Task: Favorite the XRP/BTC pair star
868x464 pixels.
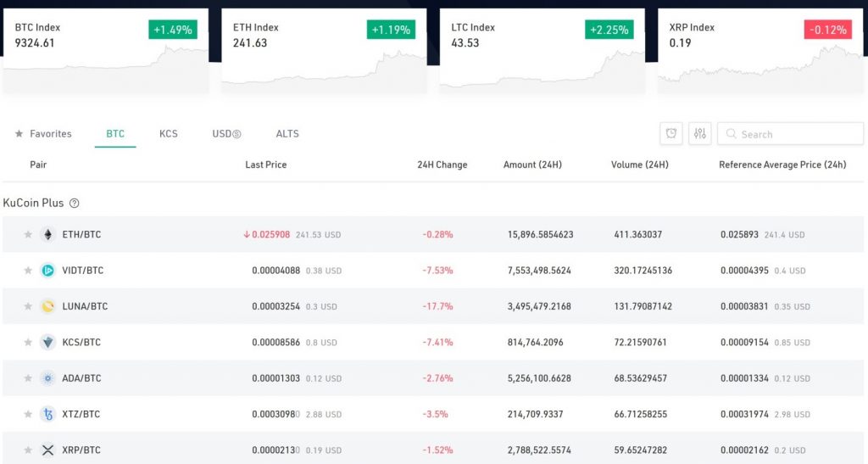Action: tap(28, 450)
